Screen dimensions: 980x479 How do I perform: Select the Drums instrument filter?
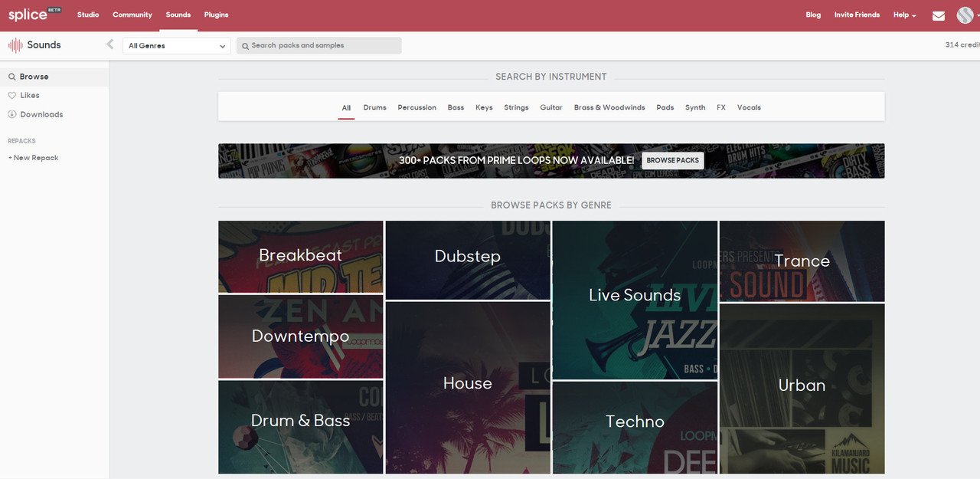[x=374, y=107]
